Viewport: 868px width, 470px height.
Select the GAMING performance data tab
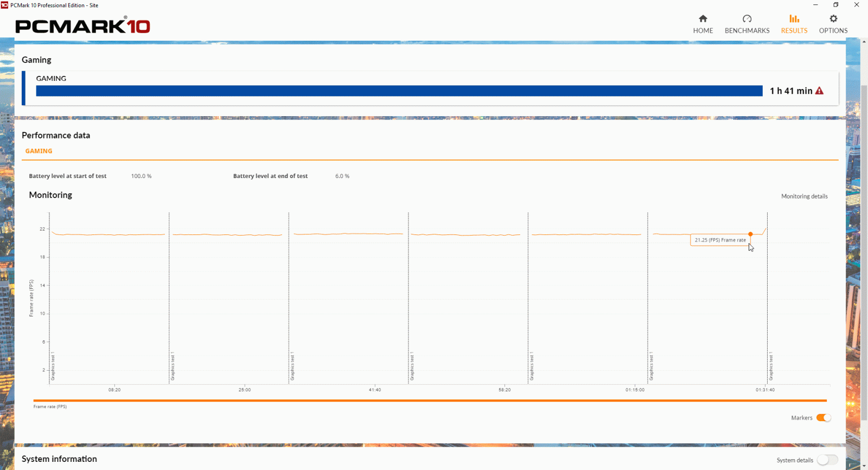(39, 151)
